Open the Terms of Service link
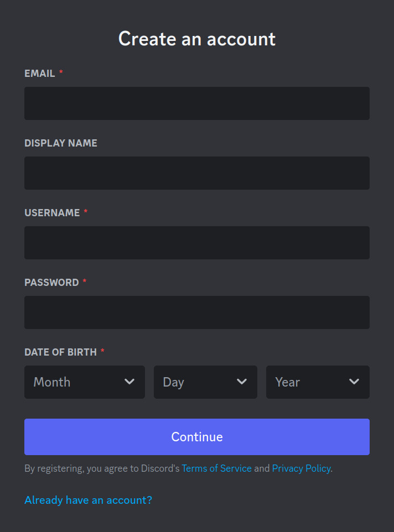This screenshot has height=532, width=394. coord(216,468)
